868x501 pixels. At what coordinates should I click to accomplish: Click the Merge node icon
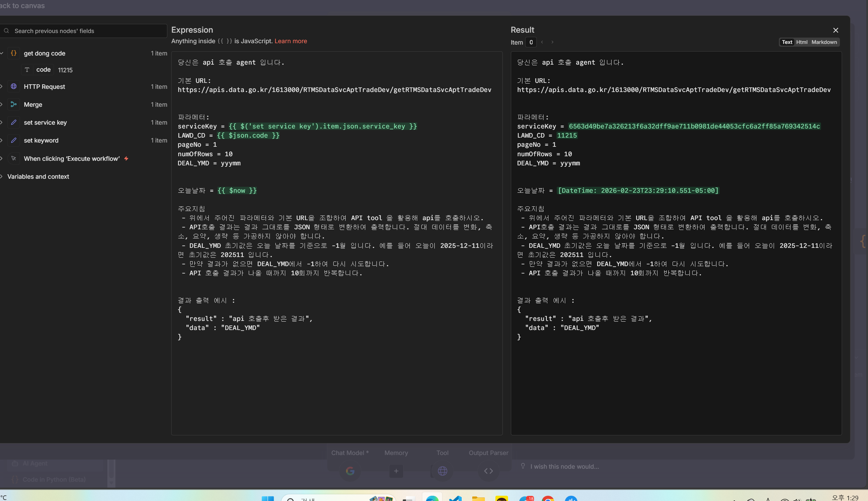point(14,104)
